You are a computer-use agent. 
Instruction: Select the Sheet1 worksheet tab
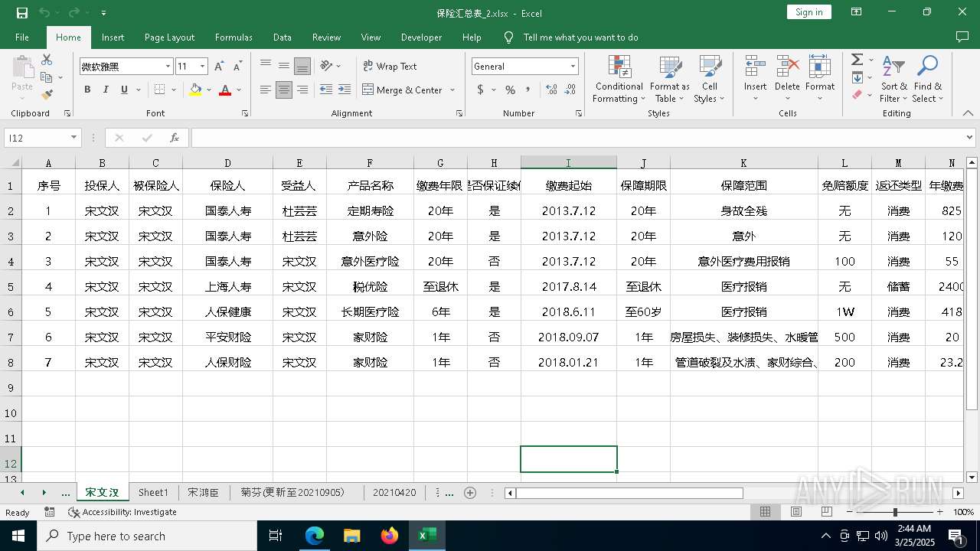coord(153,493)
